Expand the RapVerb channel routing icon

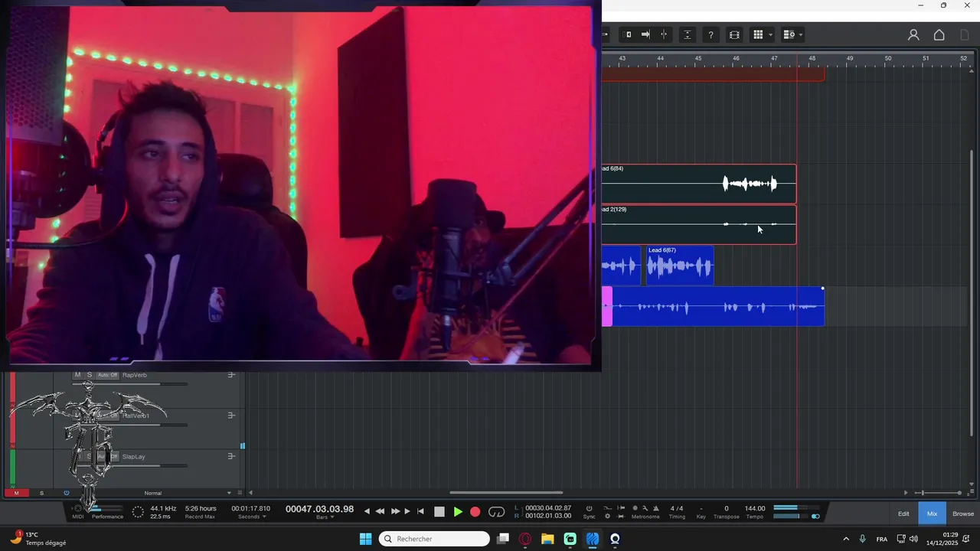click(231, 375)
